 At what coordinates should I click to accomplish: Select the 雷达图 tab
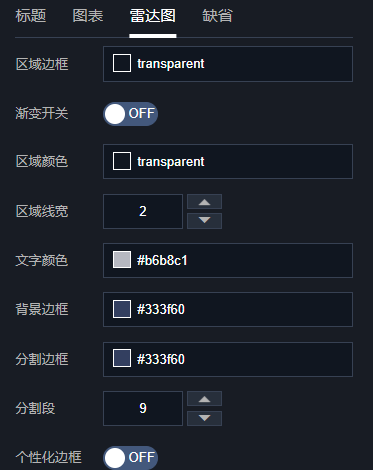(x=153, y=16)
